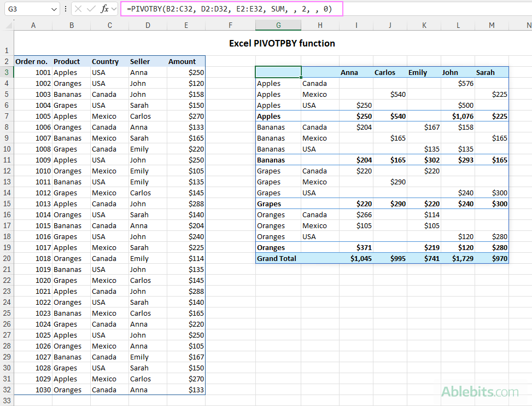Select the Apples subtotal row cell
Viewport: 532px width, 406px height.
tap(267, 116)
